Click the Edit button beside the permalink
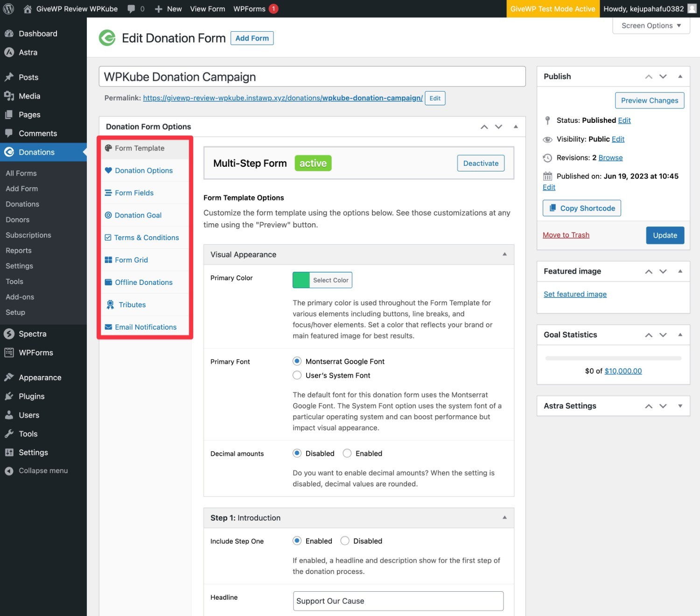 point(435,98)
